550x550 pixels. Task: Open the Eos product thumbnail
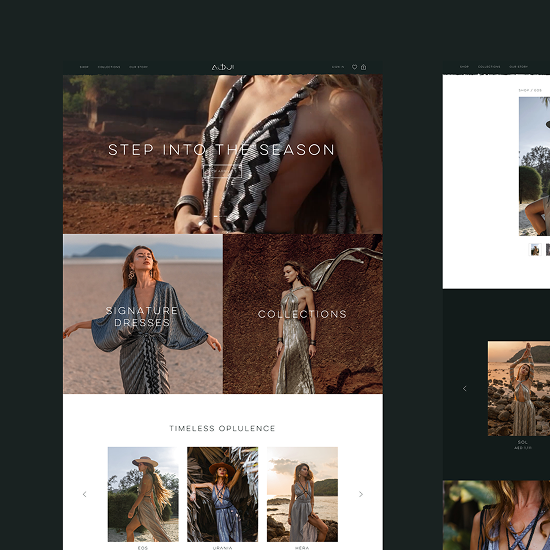[143, 494]
